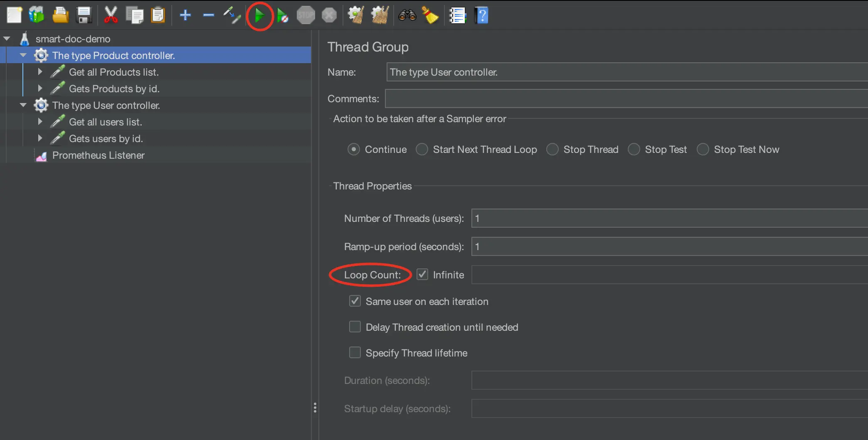The height and width of the screenshot is (440, 868).
Task: Select Prometheus Listener in the tree
Action: click(98, 155)
